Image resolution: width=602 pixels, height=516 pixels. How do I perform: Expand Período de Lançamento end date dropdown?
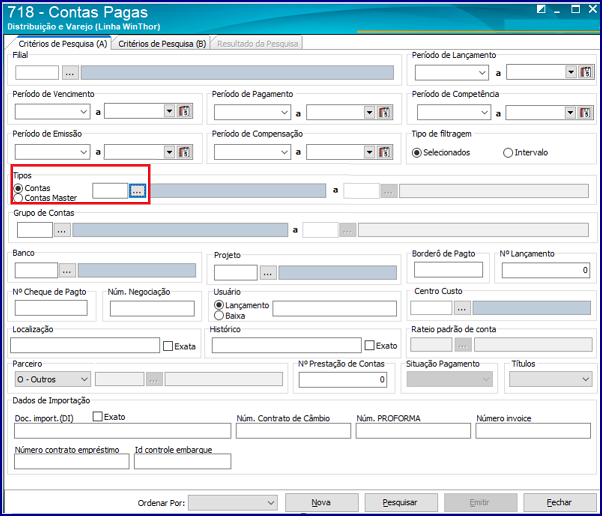(571, 72)
